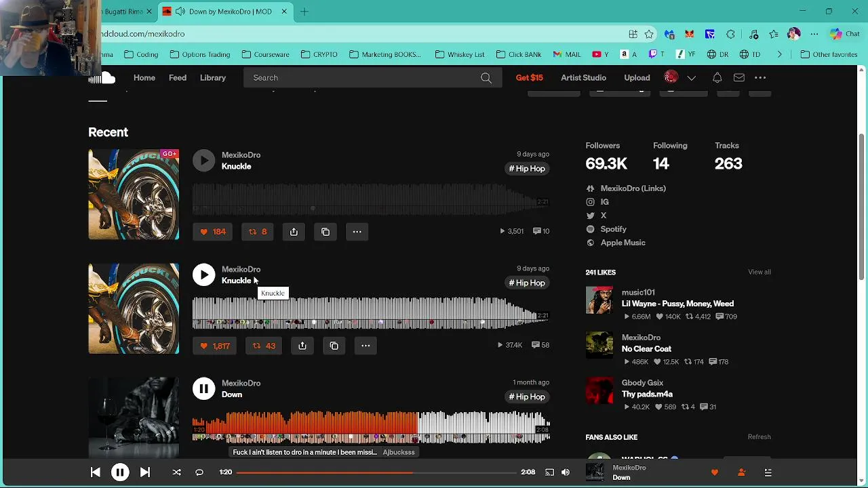Toggle shuffle in the player bar
Image resolution: width=868 pixels, height=488 pixels.
pos(176,472)
